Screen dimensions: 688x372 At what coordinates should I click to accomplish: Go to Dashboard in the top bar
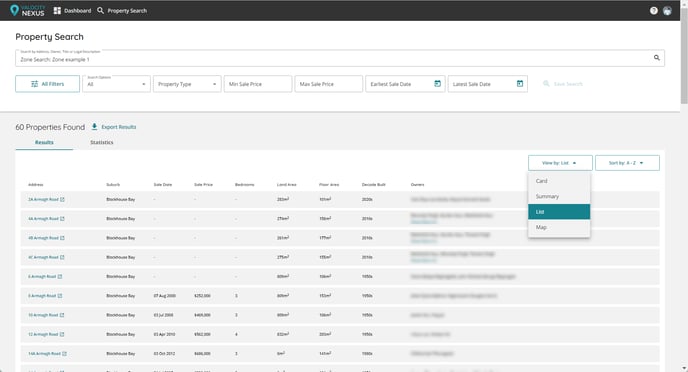pyautogui.click(x=72, y=11)
